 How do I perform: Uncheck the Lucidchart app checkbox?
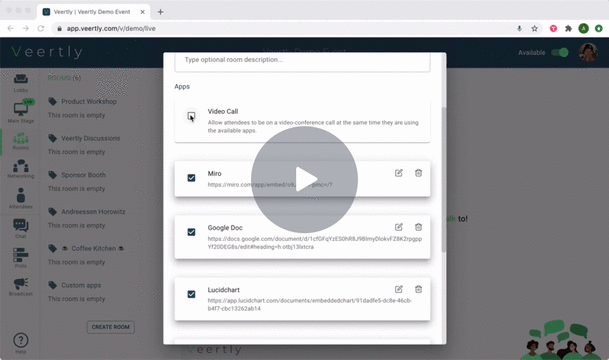pos(191,294)
